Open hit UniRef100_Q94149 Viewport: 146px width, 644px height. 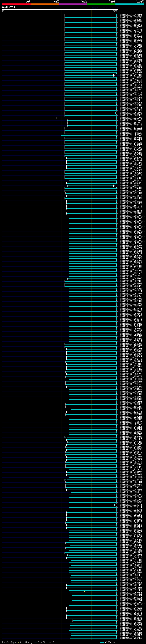click(131, 389)
